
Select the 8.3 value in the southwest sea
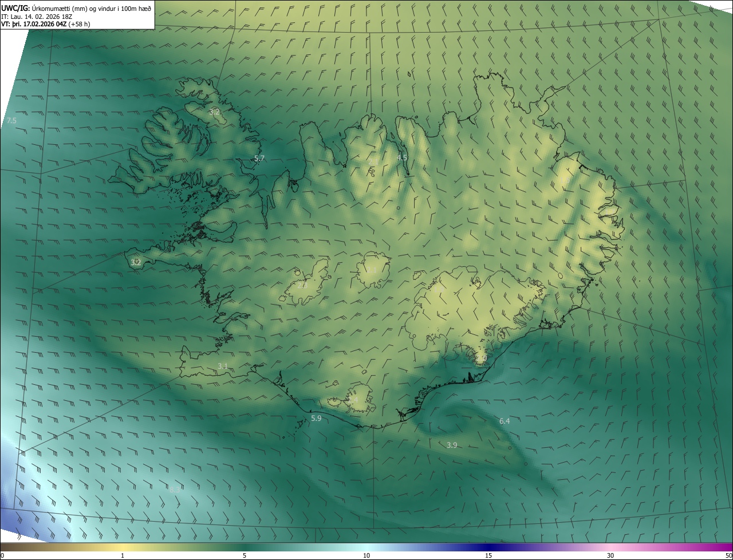tap(175, 490)
